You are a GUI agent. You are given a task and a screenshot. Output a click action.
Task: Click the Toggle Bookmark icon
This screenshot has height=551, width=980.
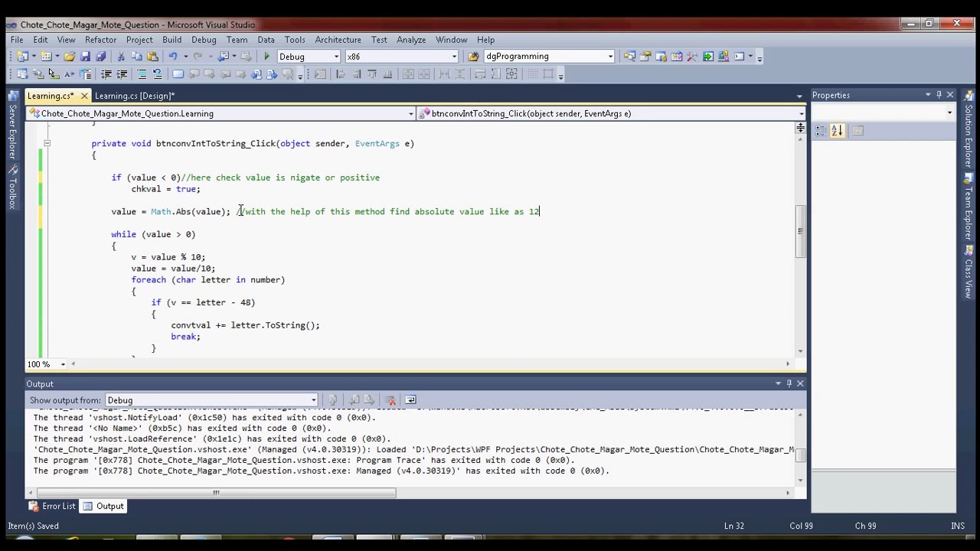(x=178, y=74)
